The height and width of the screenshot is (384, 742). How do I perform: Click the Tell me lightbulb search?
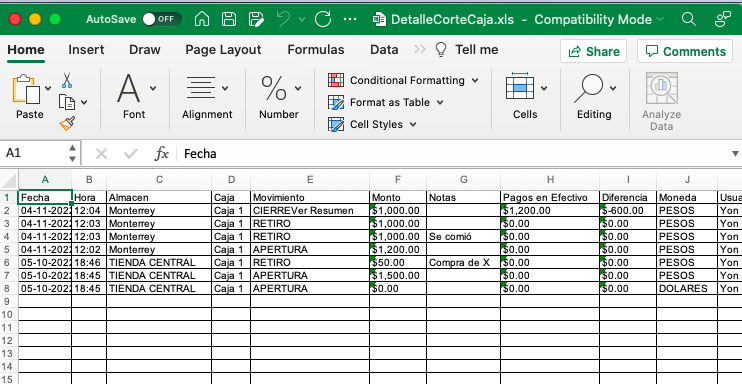click(x=467, y=50)
